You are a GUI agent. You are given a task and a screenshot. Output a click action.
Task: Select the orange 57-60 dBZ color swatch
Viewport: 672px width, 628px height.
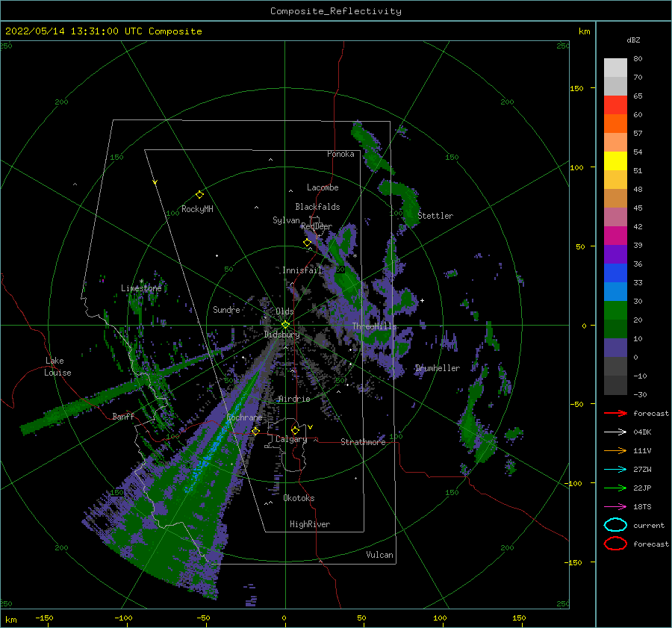[615, 124]
